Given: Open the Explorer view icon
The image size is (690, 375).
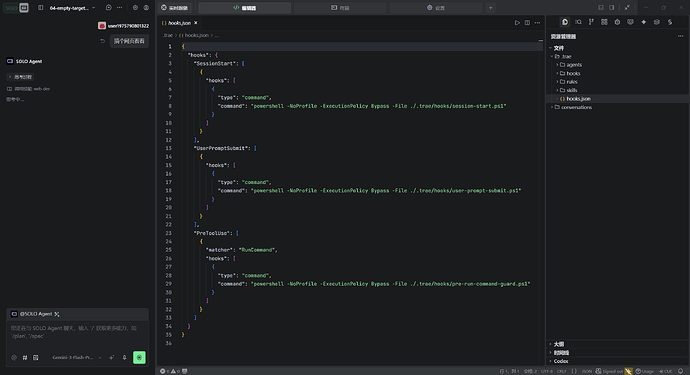Looking at the screenshot, I should point(565,22).
